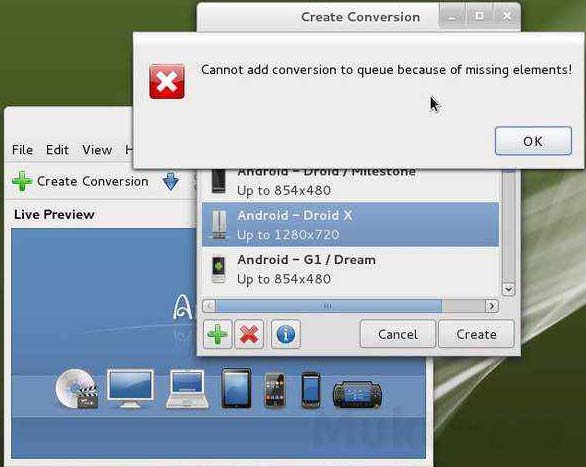Screen dimensions: 586x467
Task: Click the Create button
Action: coord(476,334)
